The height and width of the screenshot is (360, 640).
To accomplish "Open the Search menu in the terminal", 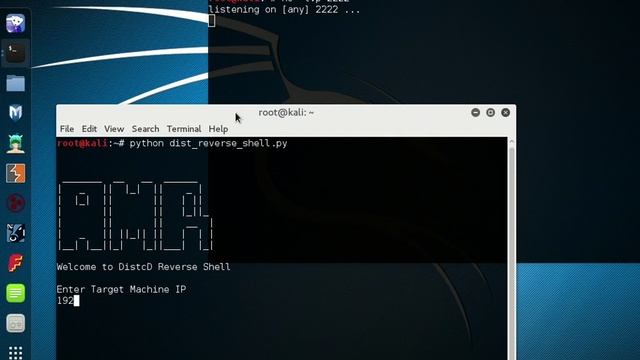I will tap(145, 129).
